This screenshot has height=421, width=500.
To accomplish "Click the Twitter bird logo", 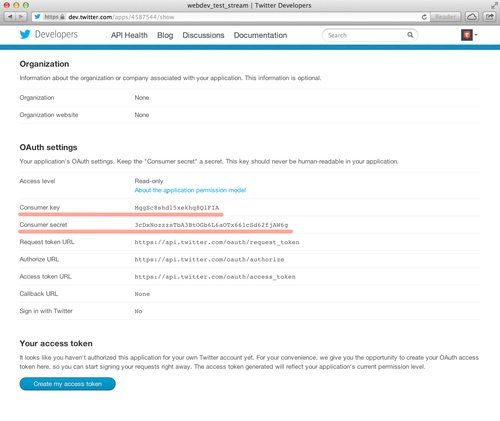I will [25, 34].
